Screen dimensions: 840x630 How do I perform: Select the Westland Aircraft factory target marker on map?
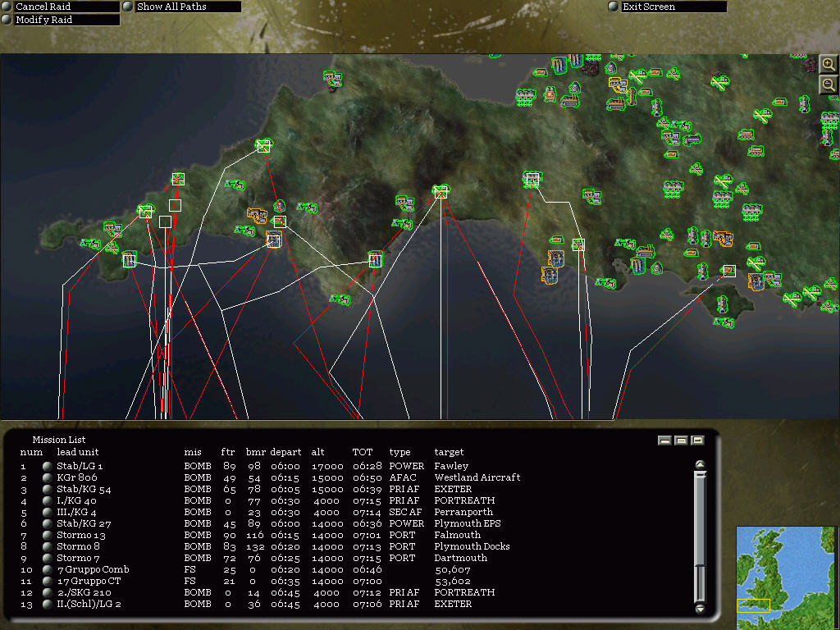[532, 179]
